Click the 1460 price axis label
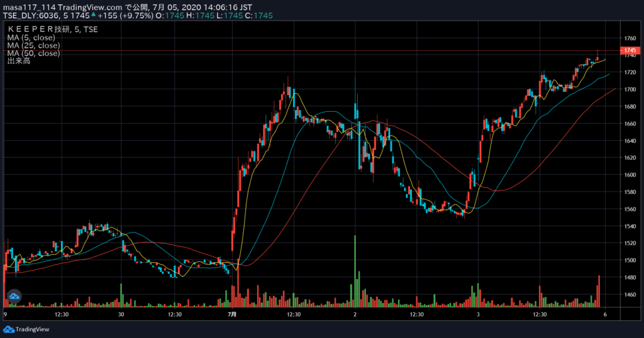Viewport: 644px width, 338px height. point(630,295)
